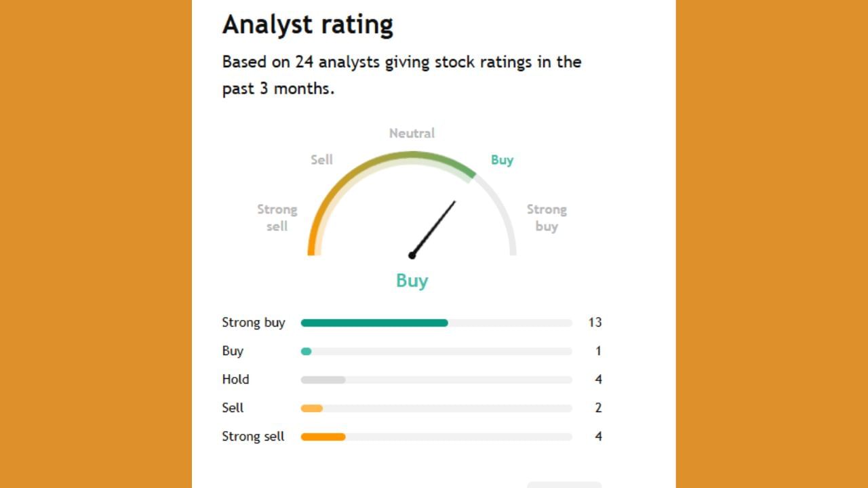Click the small teal Buy bar
The height and width of the screenshot is (488, 868).
click(306, 351)
